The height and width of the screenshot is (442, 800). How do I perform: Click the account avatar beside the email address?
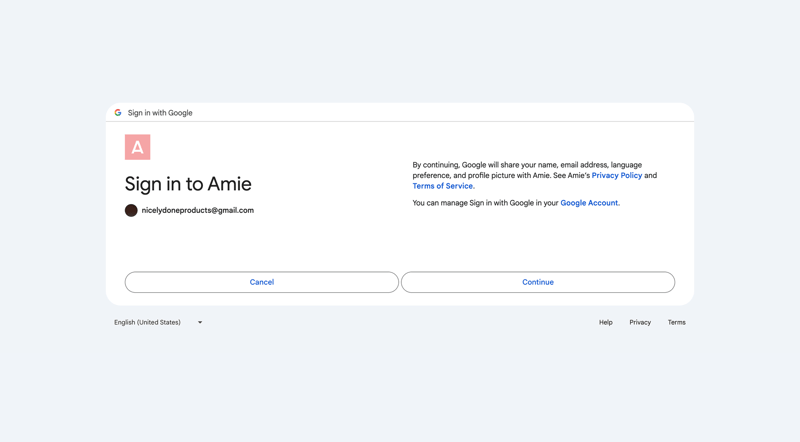131,210
